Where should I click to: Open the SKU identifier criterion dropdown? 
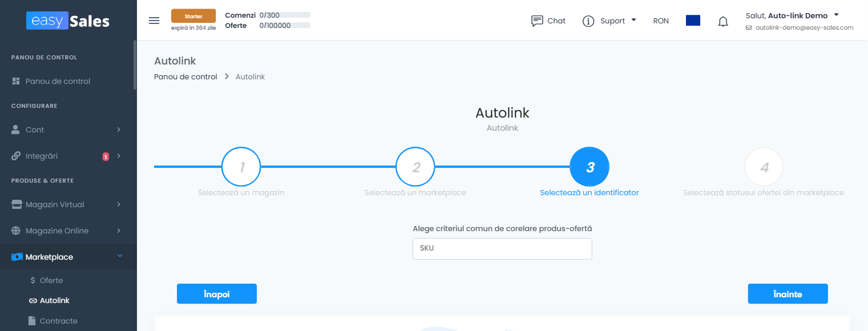point(502,249)
